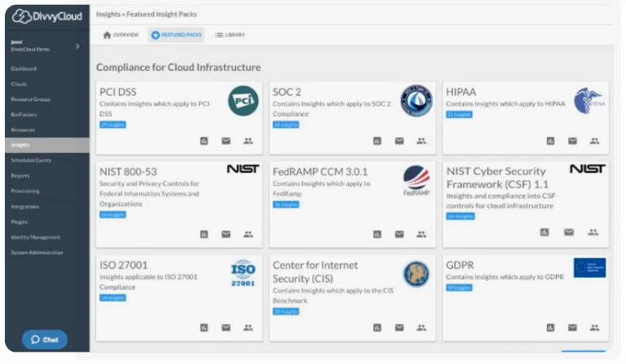Click the people icon on CIS card
Viewport: 626px width, 364px height.
click(421, 327)
